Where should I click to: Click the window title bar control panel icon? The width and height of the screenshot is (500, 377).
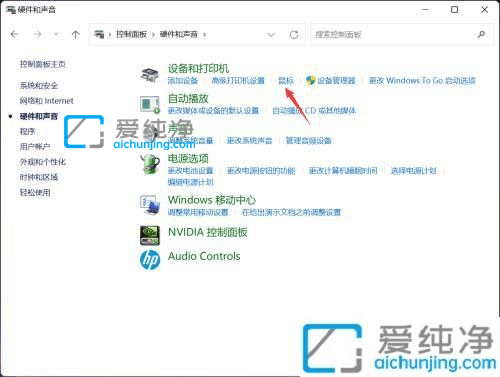coord(11,10)
